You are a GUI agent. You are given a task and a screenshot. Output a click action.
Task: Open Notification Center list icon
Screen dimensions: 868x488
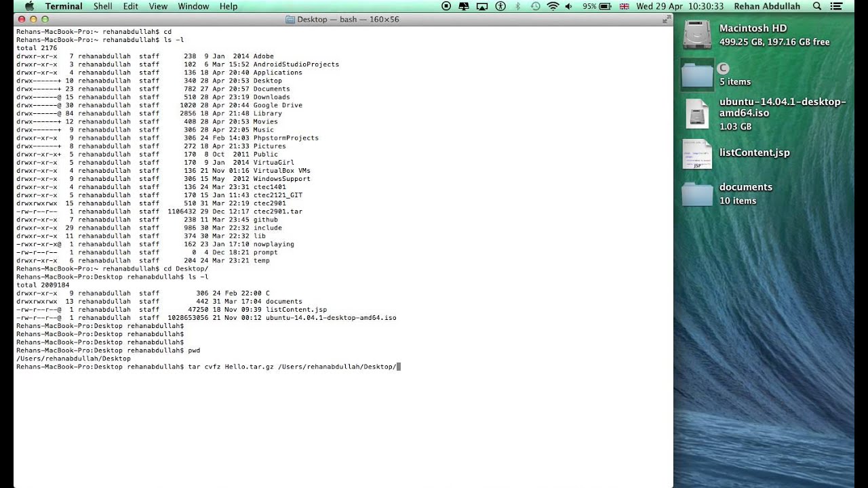tap(837, 6)
